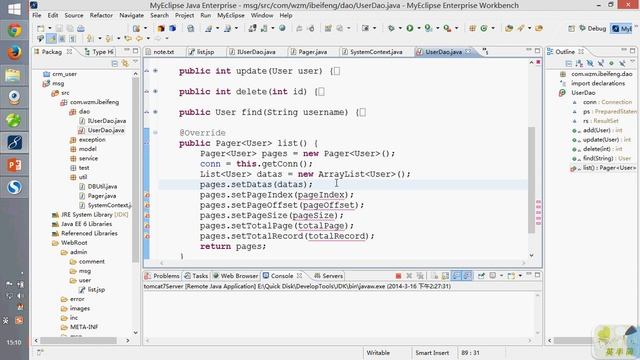The height and width of the screenshot is (360, 640).
Task: Terminate console process with red stop icon
Action: tap(398, 276)
